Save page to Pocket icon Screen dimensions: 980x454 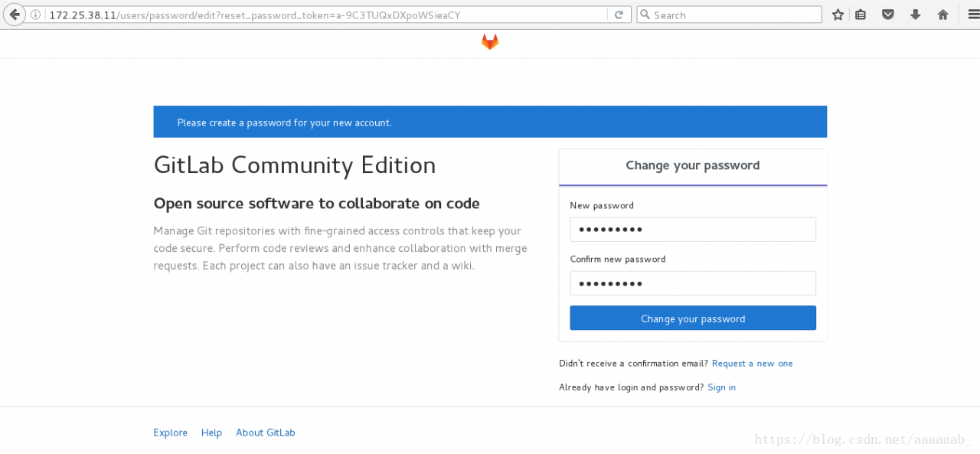pos(888,15)
